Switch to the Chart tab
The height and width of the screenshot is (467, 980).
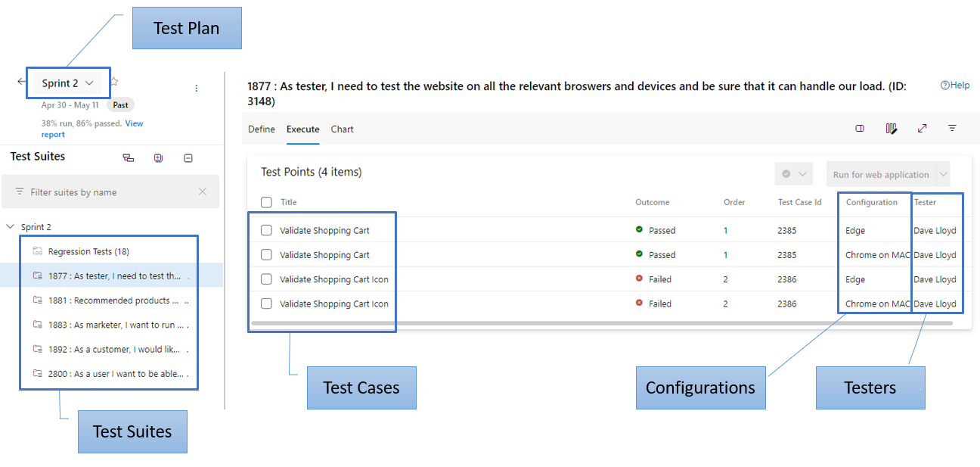pyautogui.click(x=342, y=129)
